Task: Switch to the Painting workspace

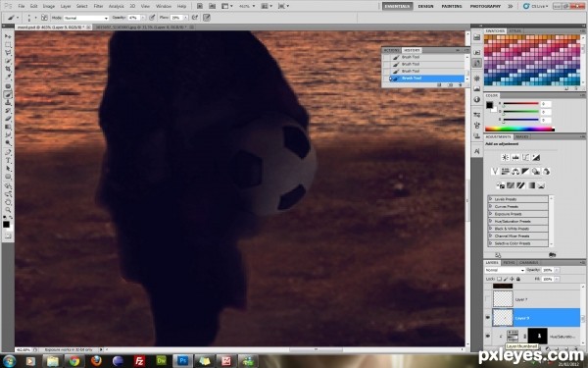Action: click(452, 6)
